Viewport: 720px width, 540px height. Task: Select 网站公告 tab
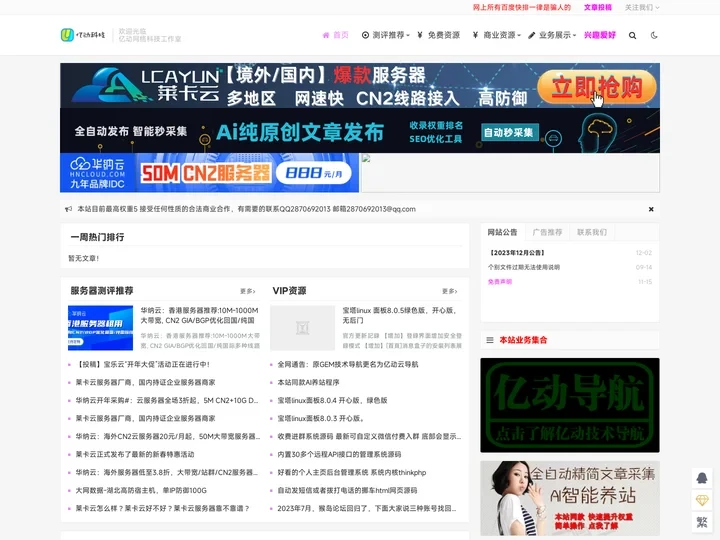pos(502,232)
